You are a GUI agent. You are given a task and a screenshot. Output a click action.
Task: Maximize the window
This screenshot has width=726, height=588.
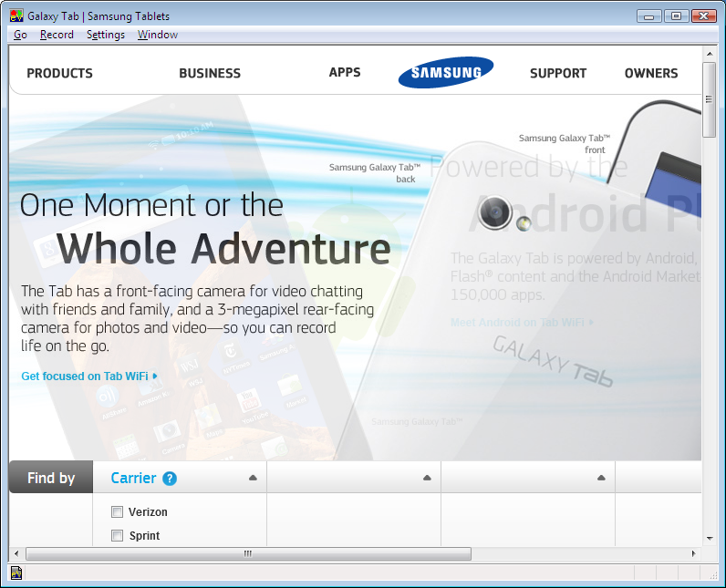click(676, 16)
